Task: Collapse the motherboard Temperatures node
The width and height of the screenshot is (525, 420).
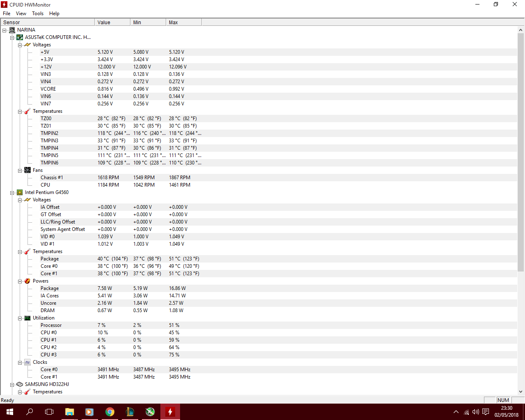Action: pos(20,111)
